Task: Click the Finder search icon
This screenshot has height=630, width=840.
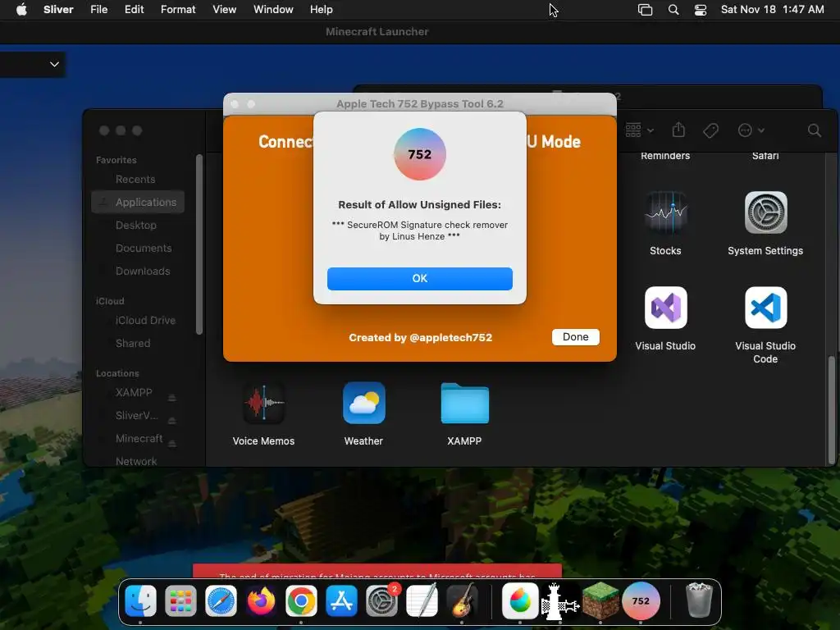Action: pos(814,130)
